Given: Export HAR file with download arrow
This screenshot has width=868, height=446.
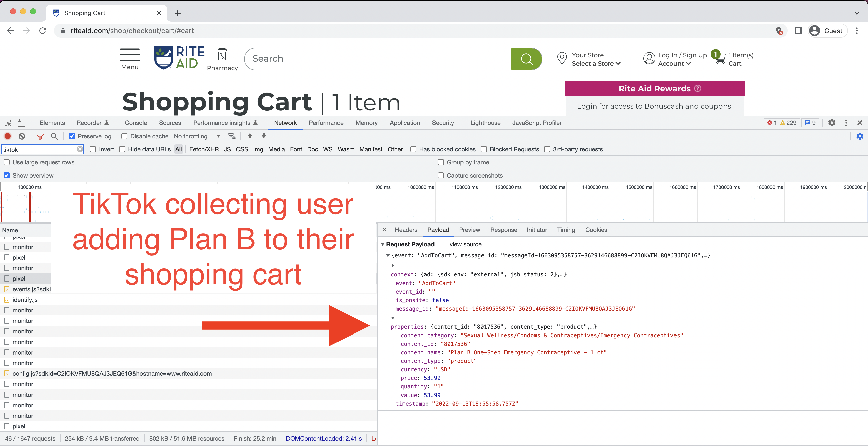Looking at the screenshot, I should coord(264,136).
